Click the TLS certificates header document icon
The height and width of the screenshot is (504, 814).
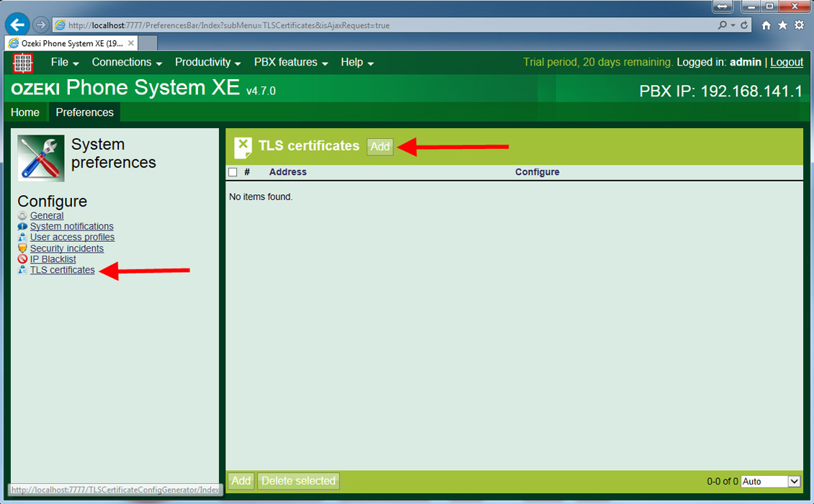[243, 148]
